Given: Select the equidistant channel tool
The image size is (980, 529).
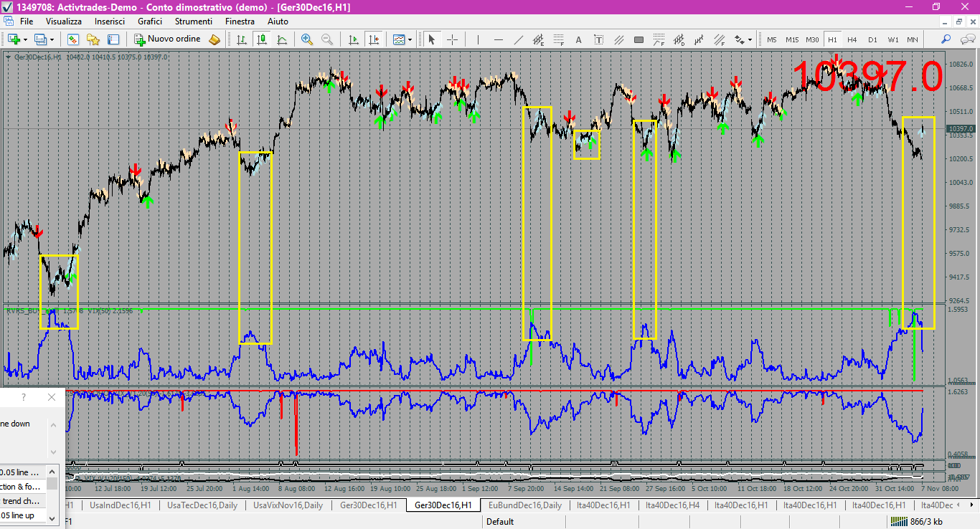Looking at the screenshot, I should click(539, 39).
